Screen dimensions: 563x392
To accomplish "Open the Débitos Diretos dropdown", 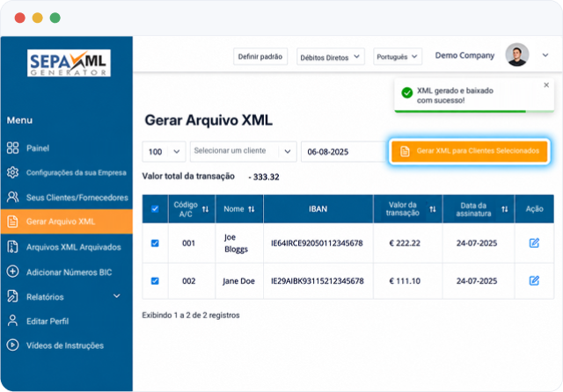I will click(x=331, y=56).
